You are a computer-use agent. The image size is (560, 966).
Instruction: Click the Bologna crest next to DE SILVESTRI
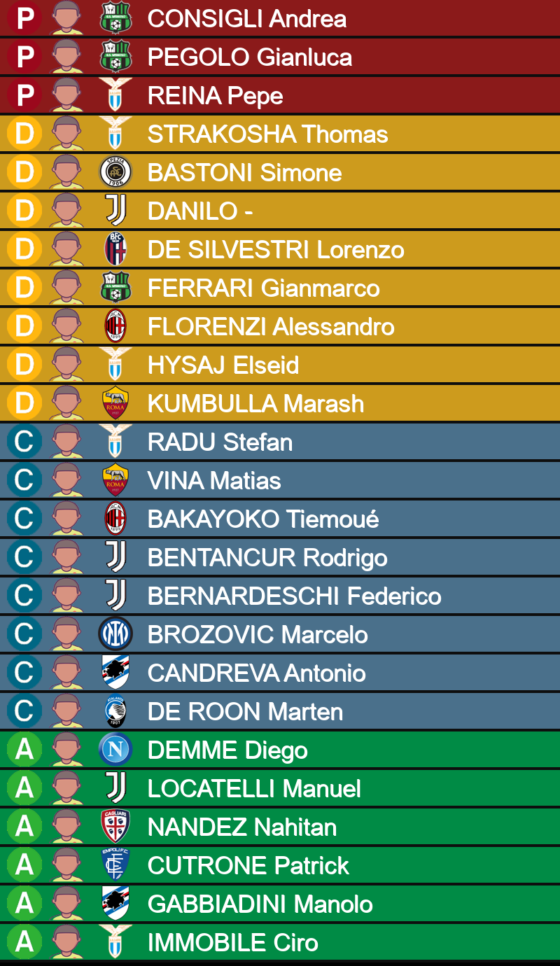pyautogui.click(x=115, y=249)
